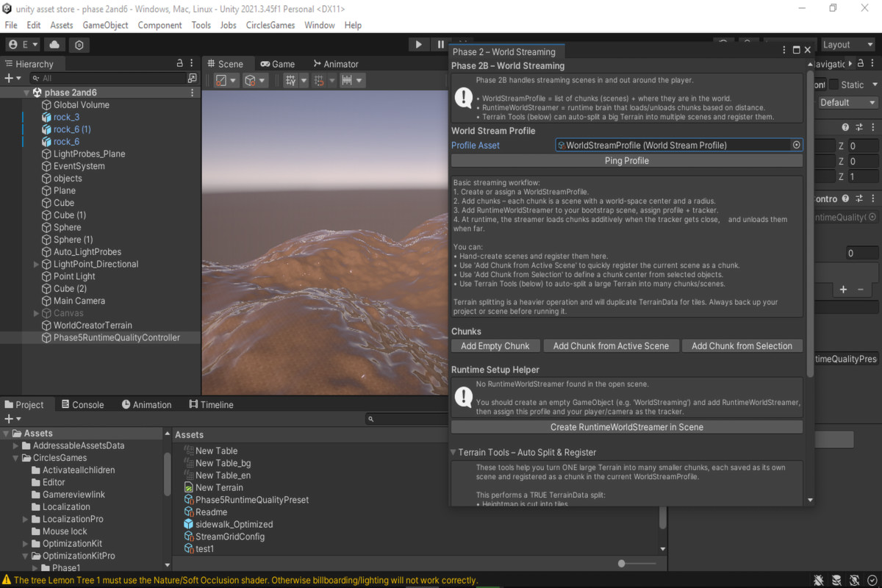Pause the game with the pause button
Image resolution: width=882 pixels, height=588 pixels.
click(x=440, y=45)
